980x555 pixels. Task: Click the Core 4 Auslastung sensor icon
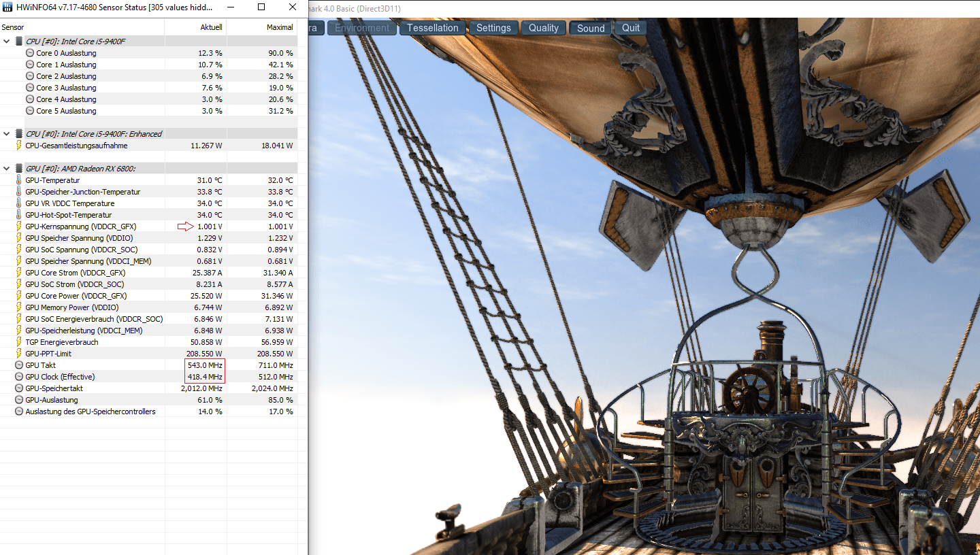pos(30,99)
